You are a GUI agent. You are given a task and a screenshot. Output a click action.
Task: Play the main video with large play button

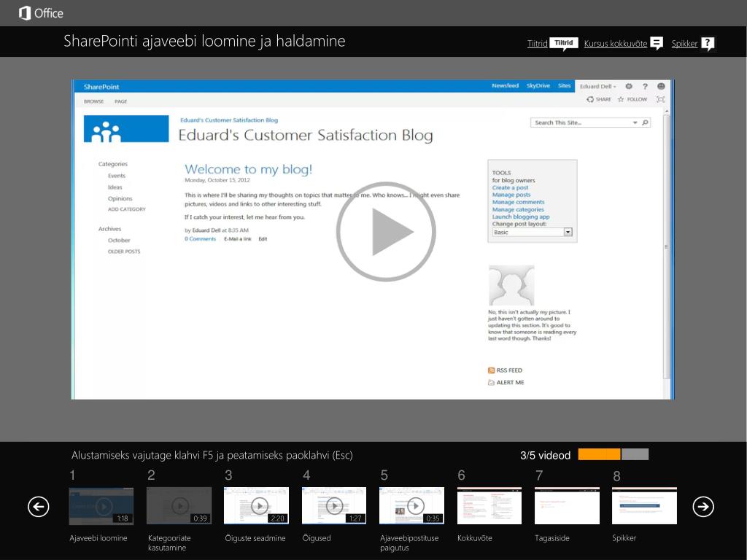pyautogui.click(x=386, y=231)
